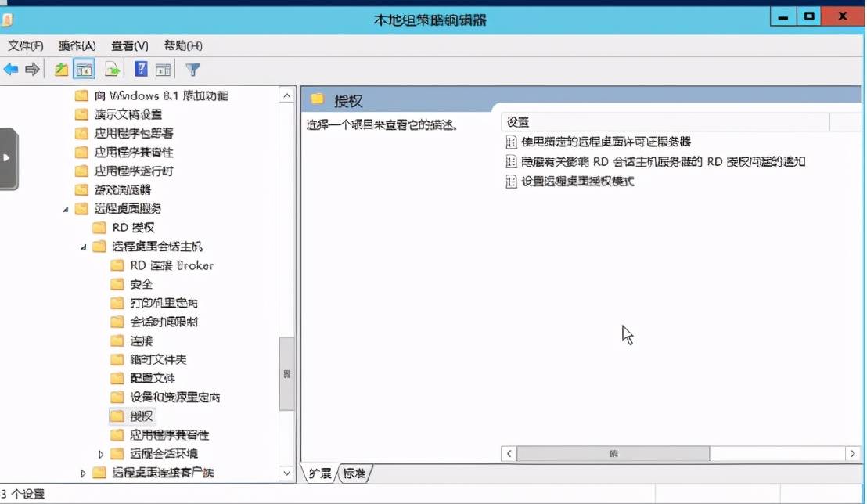Go back with the blue left arrow
Viewport: 867px width, 504px height.
coord(11,69)
